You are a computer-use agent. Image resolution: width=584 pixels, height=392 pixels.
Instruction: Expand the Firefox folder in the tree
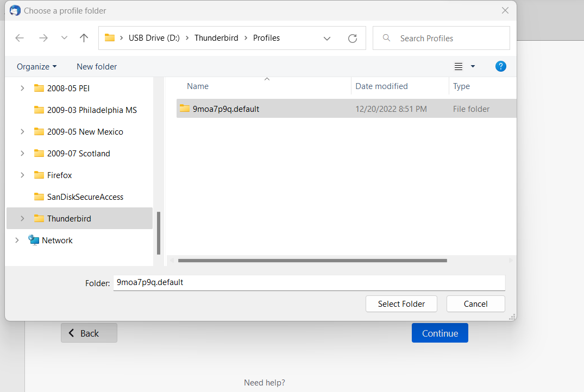(22, 175)
